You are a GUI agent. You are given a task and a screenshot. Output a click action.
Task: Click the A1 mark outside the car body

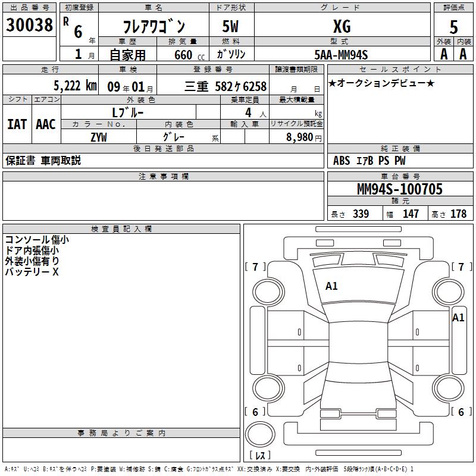(458, 318)
